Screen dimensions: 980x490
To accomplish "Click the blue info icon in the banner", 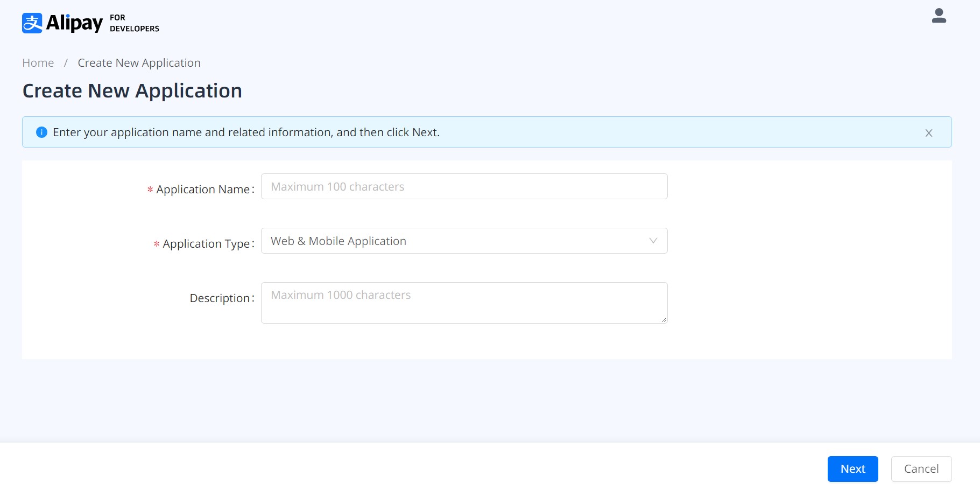I will tap(41, 132).
